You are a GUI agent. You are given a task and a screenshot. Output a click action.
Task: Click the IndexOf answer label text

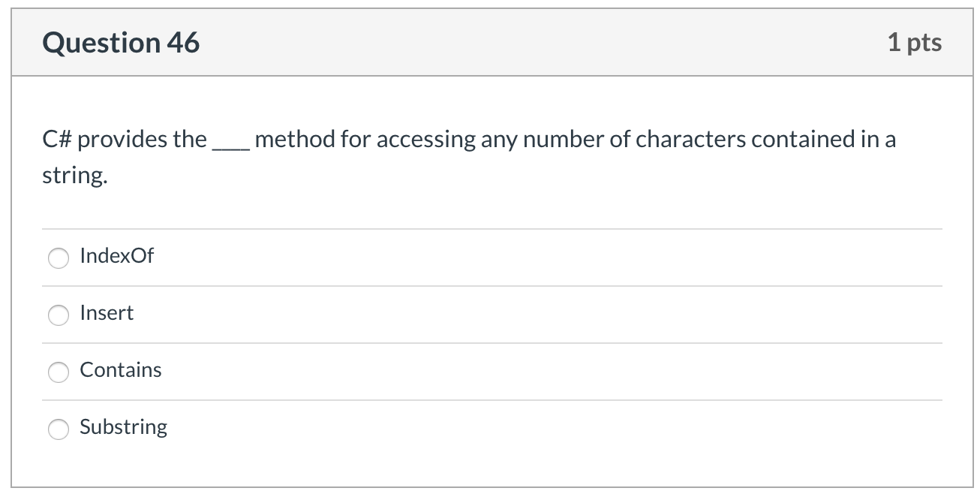(x=116, y=256)
